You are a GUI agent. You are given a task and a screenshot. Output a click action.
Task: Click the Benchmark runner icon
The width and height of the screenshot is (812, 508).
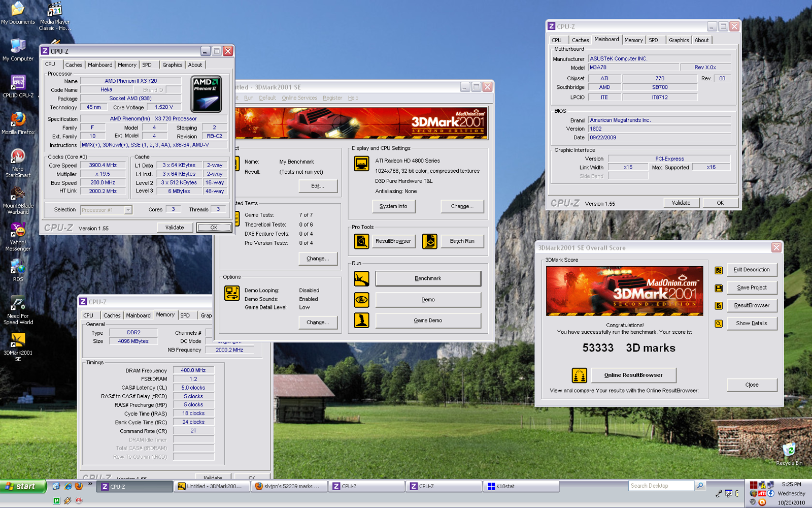tap(361, 278)
